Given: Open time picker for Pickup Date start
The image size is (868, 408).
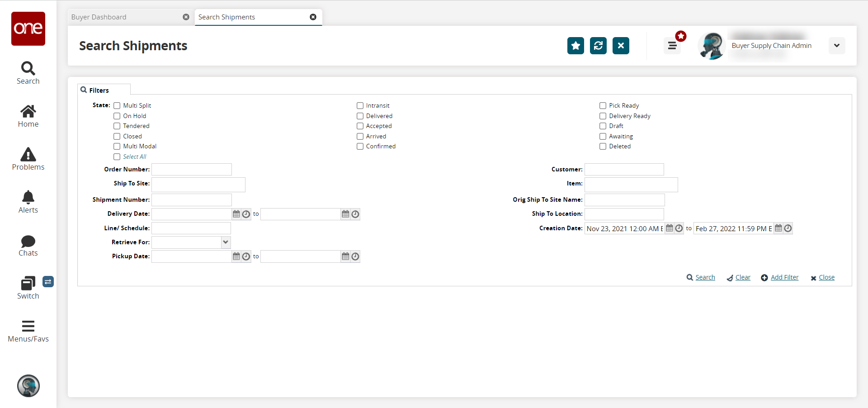Looking at the screenshot, I should (x=246, y=256).
